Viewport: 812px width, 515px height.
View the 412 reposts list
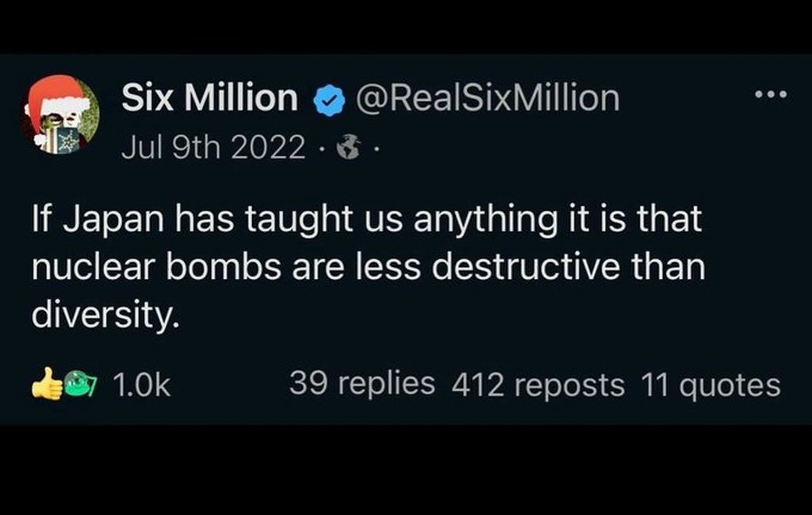538,385
